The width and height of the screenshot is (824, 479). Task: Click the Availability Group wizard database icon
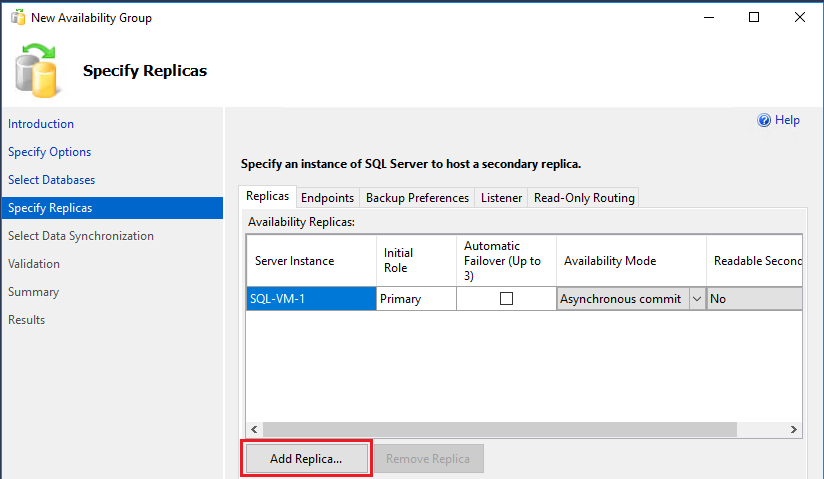pyautogui.click(x=39, y=71)
